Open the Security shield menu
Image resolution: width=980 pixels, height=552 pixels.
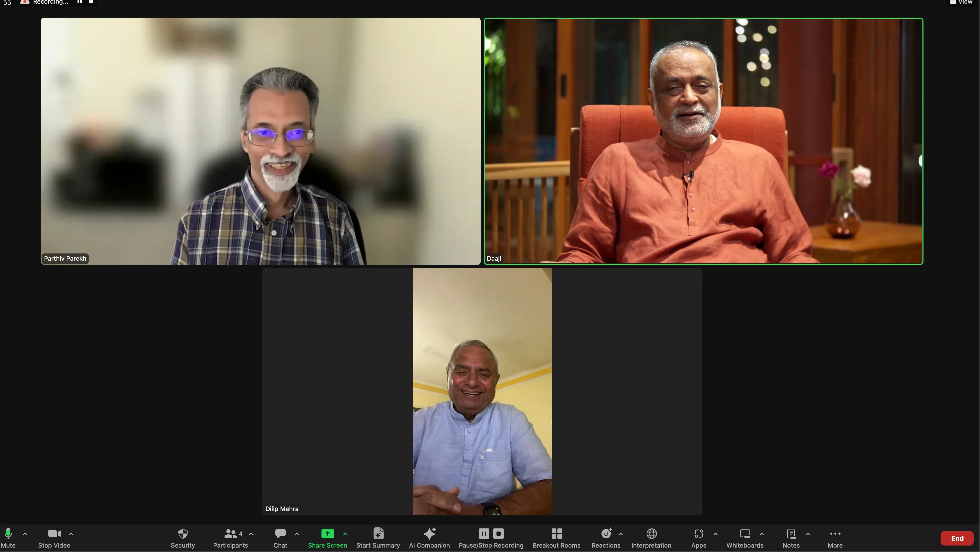click(x=183, y=537)
